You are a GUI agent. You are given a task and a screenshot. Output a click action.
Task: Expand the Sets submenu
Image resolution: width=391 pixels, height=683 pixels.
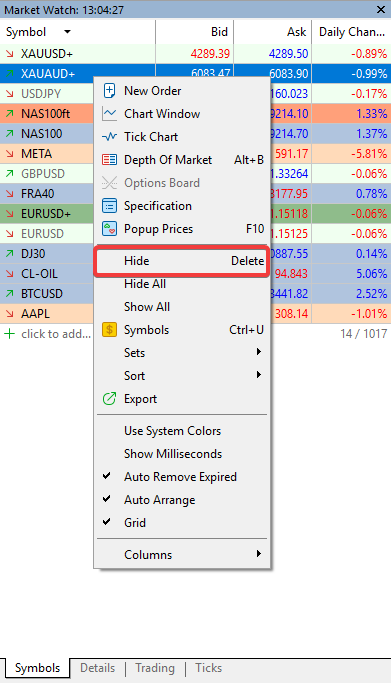point(182,353)
